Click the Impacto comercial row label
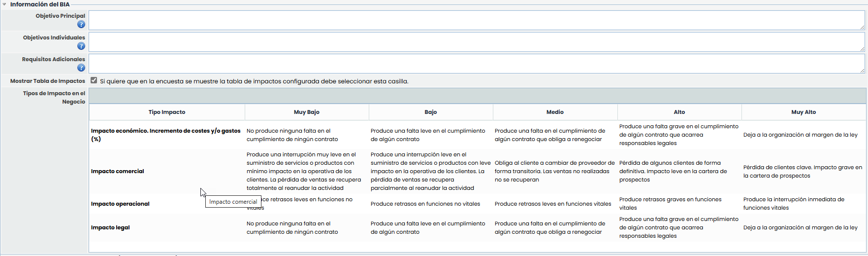Viewport: 868px width, 256px height. point(118,171)
